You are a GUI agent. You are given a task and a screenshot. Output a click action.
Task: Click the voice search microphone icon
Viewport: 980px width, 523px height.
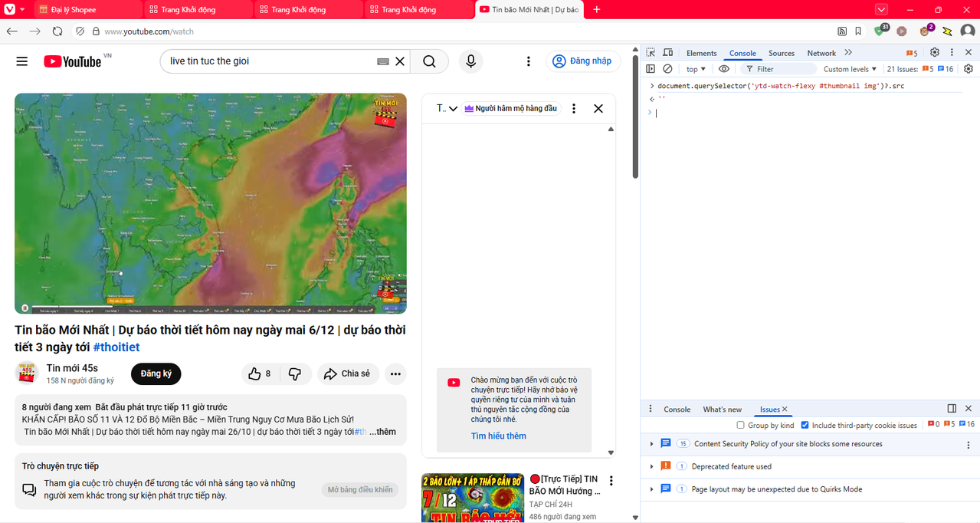click(470, 61)
